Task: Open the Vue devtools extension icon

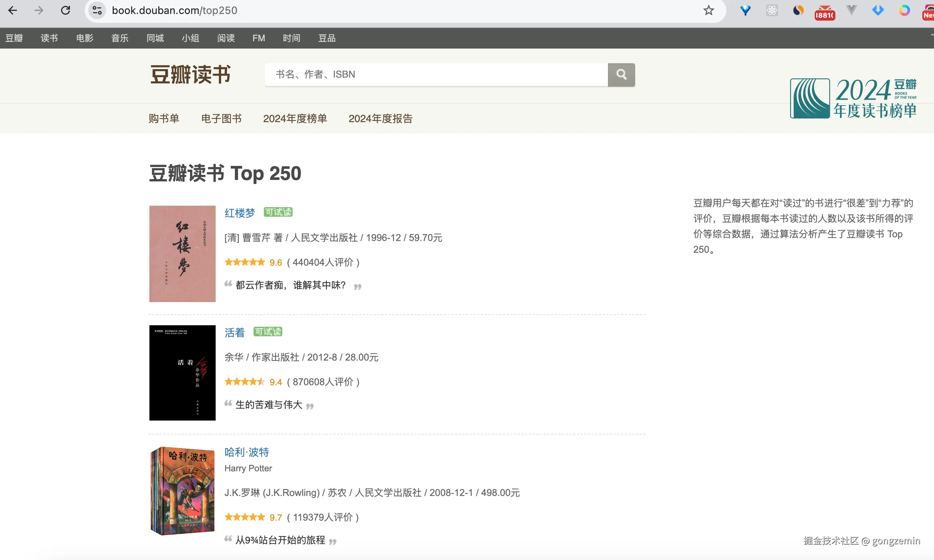Action: [851, 10]
